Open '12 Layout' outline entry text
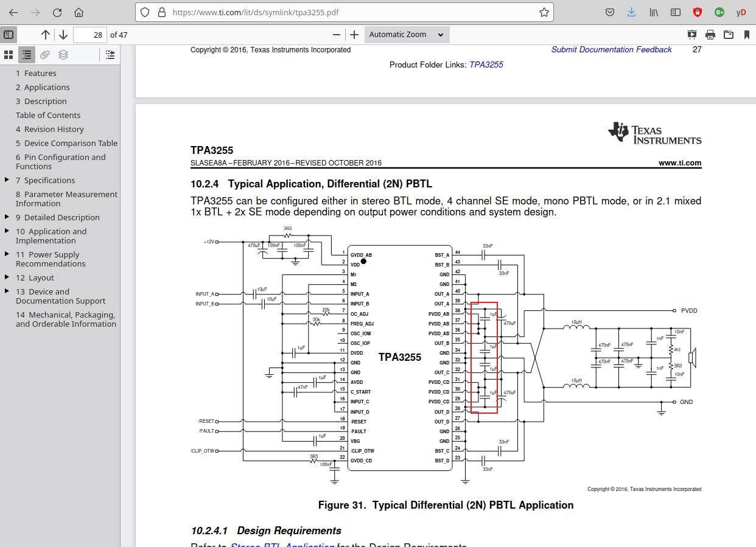The width and height of the screenshot is (756, 547). [x=35, y=277]
